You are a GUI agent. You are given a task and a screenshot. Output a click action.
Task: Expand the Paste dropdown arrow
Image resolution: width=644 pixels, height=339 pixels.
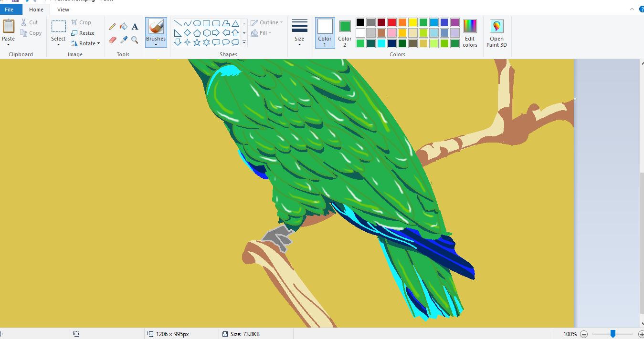point(9,45)
